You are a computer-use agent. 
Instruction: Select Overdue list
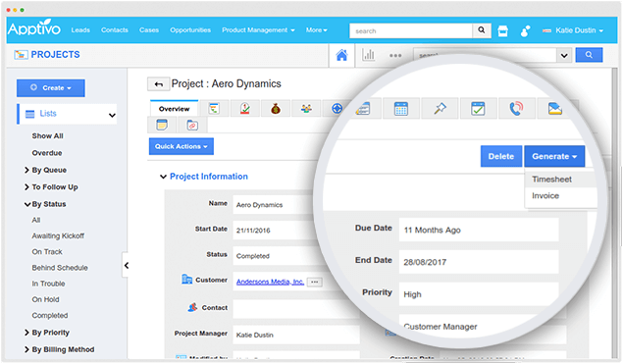(x=47, y=153)
